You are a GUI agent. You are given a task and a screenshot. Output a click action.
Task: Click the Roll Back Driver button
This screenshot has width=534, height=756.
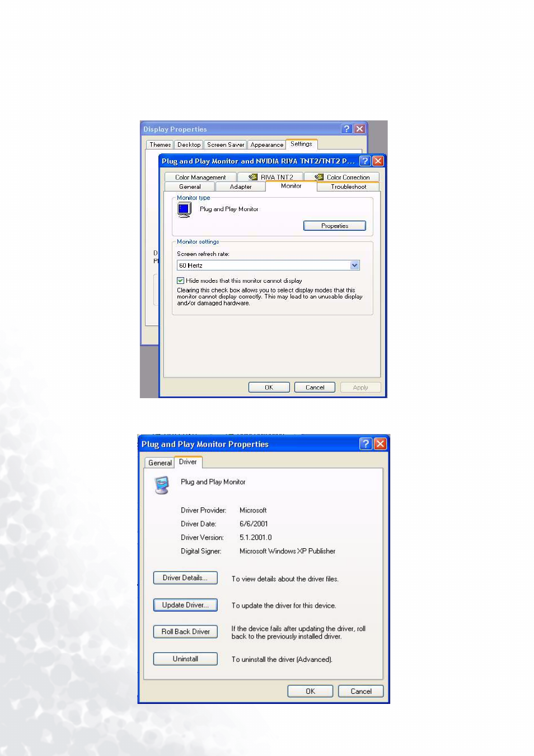pyautogui.click(x=185, y=632)
